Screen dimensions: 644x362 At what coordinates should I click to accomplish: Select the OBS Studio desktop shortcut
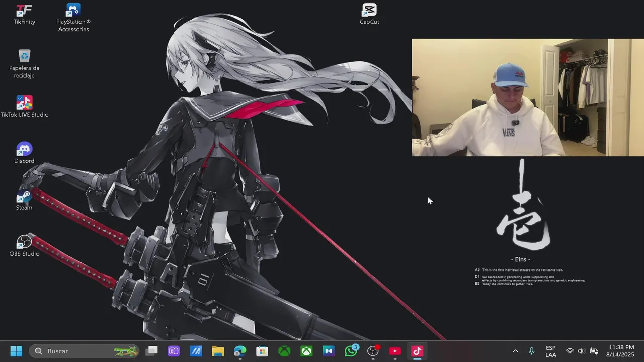click(x=24, y=246)
